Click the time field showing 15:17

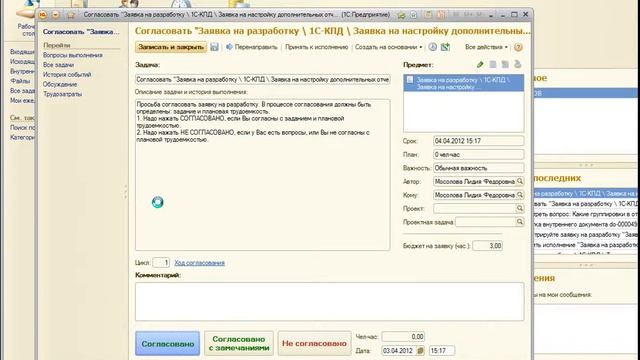(442, 351)
